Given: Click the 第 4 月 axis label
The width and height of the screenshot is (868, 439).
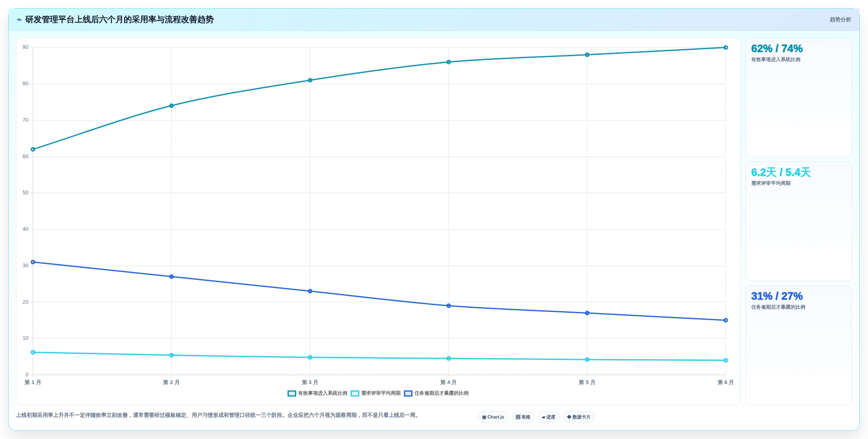Looking at the screenshot, I should (448, 382).
